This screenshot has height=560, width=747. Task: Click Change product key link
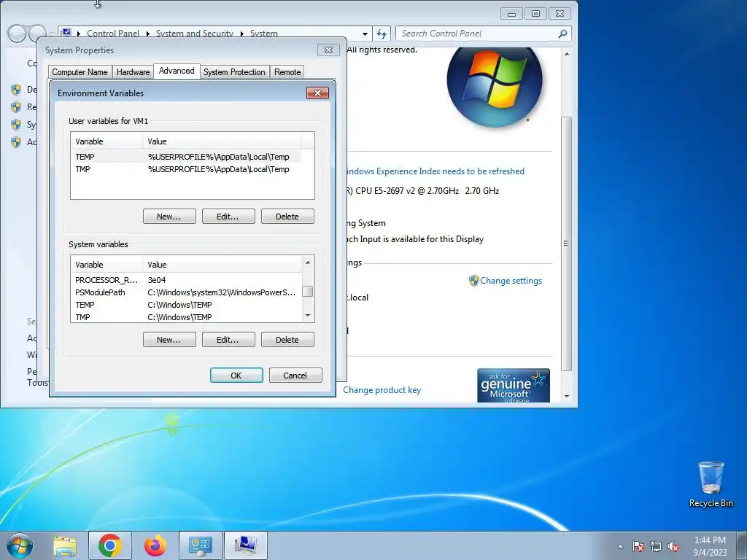tap(382, 390)
